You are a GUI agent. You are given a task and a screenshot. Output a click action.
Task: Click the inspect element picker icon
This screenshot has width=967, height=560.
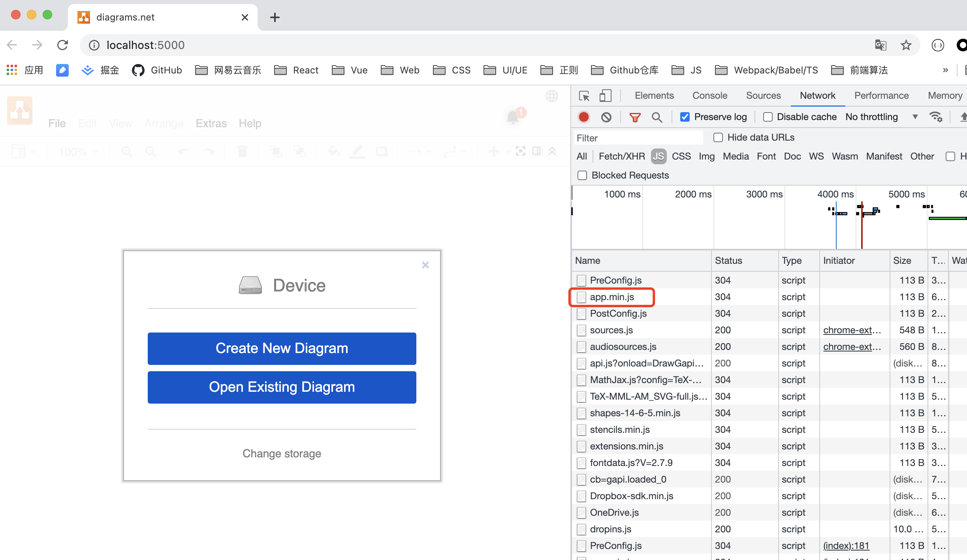point(584,96)
